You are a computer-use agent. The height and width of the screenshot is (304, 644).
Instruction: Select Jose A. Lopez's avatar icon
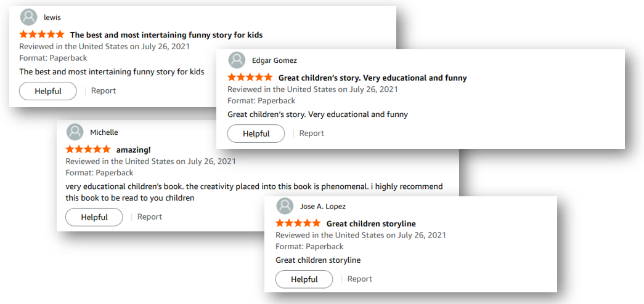285,206
